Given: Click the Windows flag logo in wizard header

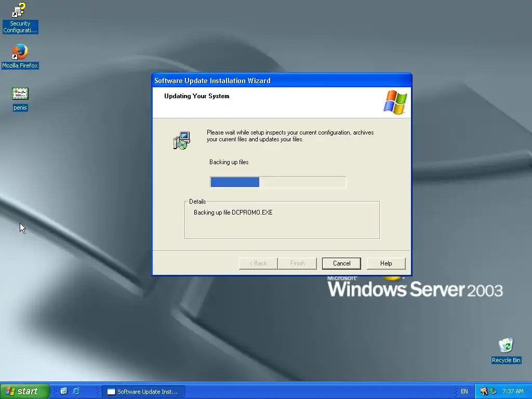Looking at the screenshot, I should point(395,102).
